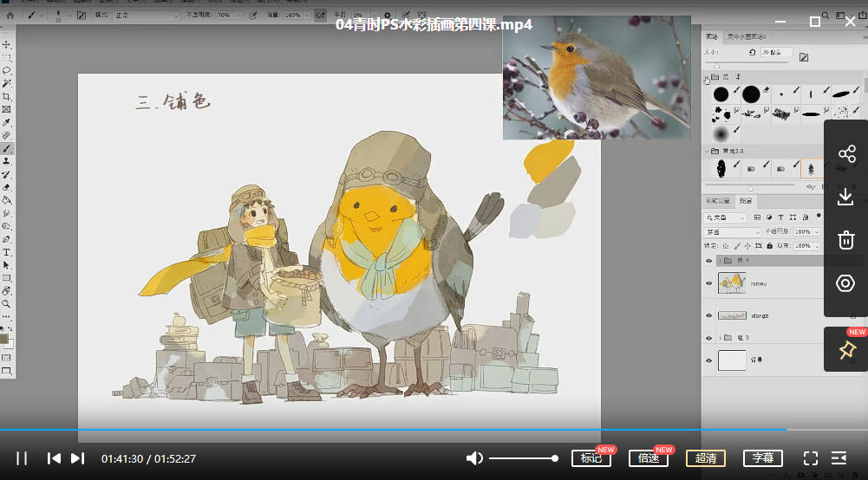Pin the player window on top
Viewport: 868px width, 480px height.
click(846, 350)
